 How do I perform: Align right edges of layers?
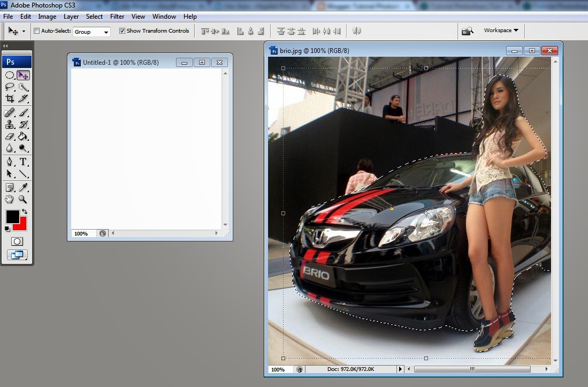[x=261, y=31]
